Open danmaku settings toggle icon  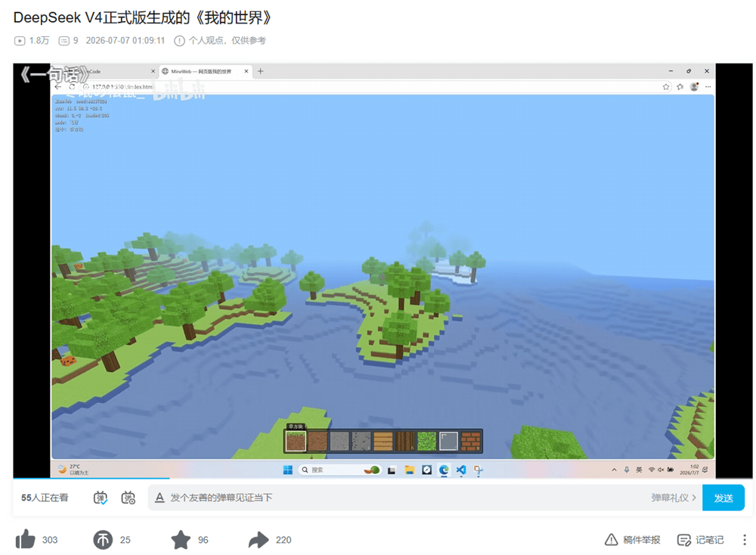[x=129, y=498]
